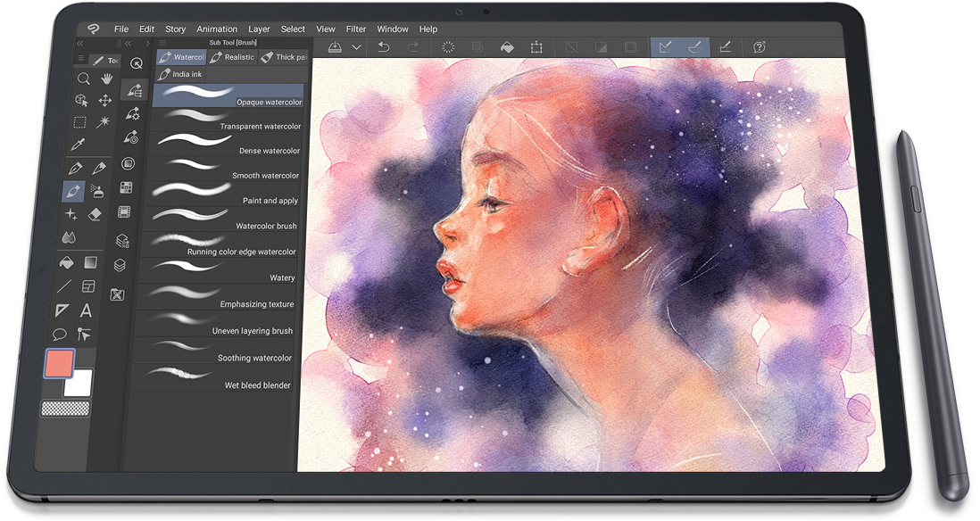Click the Undo arrow in command bar
The height and width of the screenshot is (521, 980).
point(384,47)
